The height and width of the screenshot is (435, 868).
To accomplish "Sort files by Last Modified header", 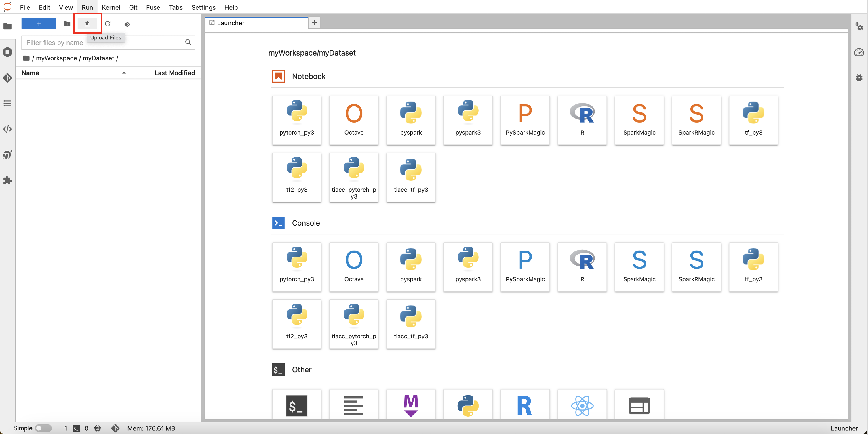I will (x=174, y=73).
